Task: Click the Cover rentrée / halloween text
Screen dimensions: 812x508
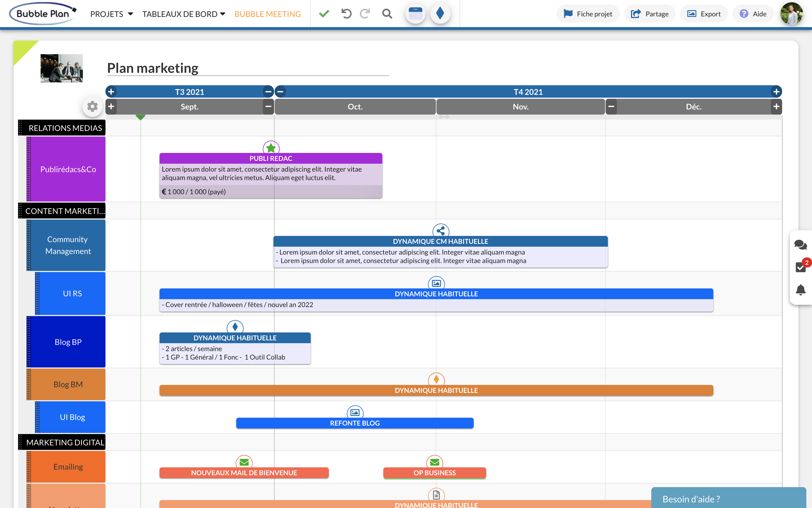Action: [238, 305]
